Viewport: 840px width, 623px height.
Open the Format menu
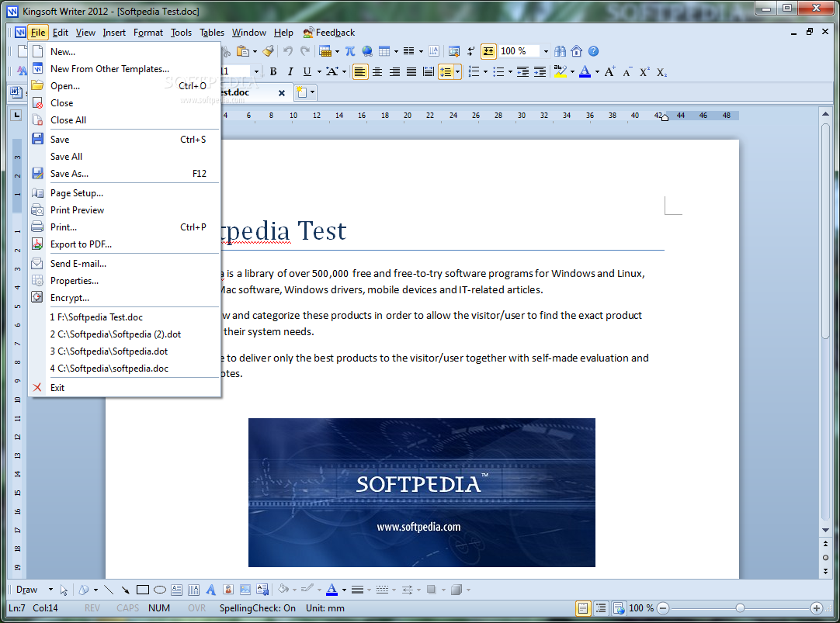point(148,33)
